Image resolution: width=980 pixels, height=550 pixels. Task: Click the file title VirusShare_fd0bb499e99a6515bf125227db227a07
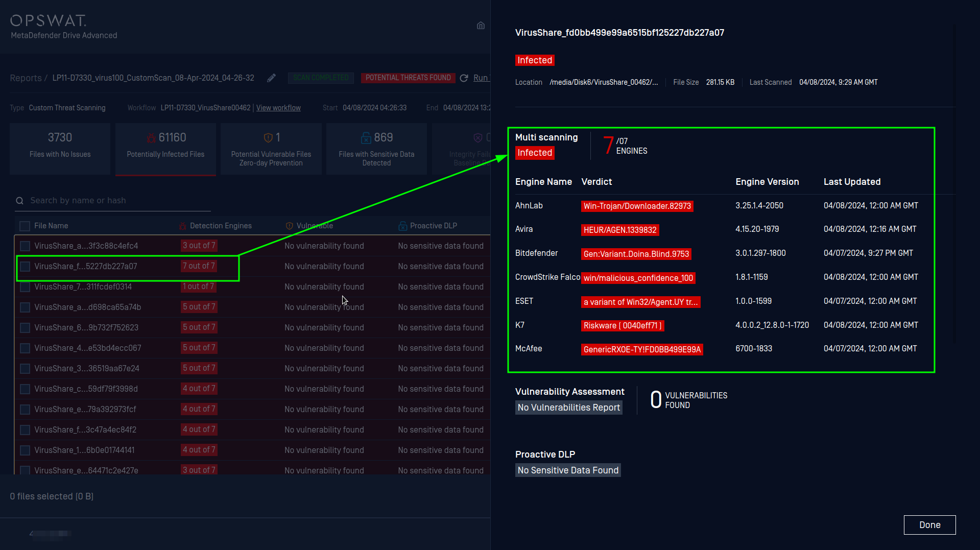(619, 33)
